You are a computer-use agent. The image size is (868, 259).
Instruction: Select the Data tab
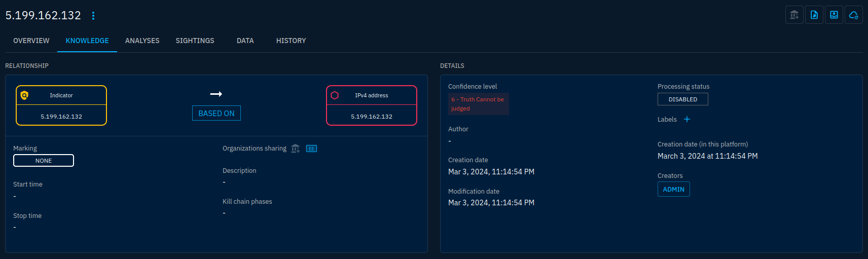[x=245, y=41]
